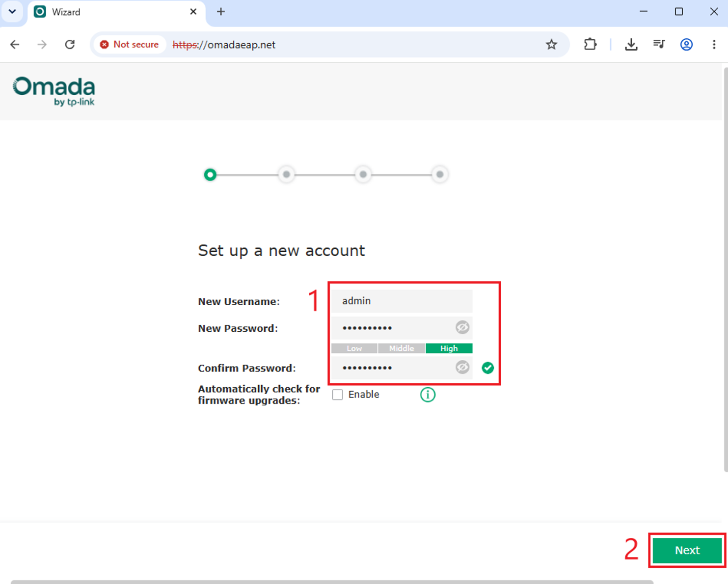Open the media controls icon
This screenshot has width=728, height=584.
pos(659,45)
